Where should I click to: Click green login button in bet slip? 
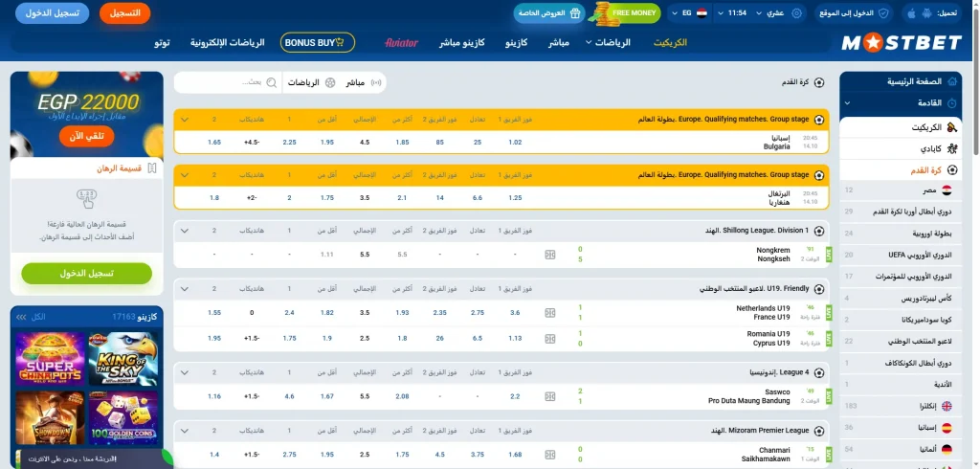coord(86,274)
